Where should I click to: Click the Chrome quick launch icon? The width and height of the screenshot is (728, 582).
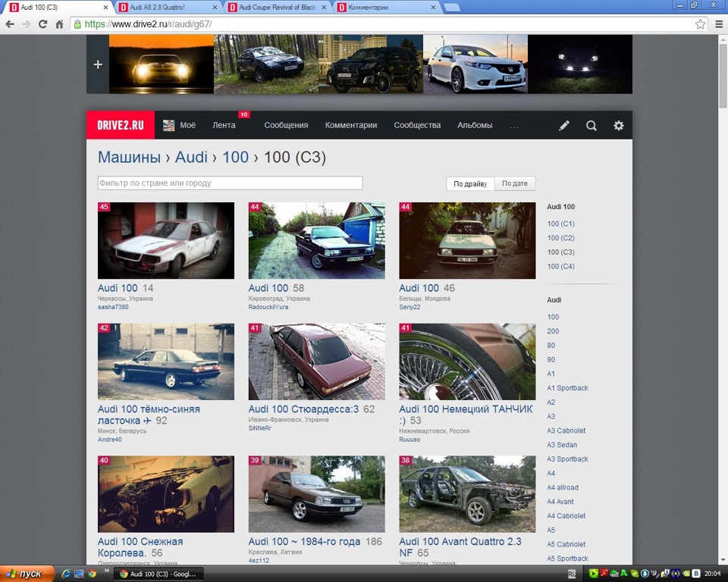[x=92, y=574]
